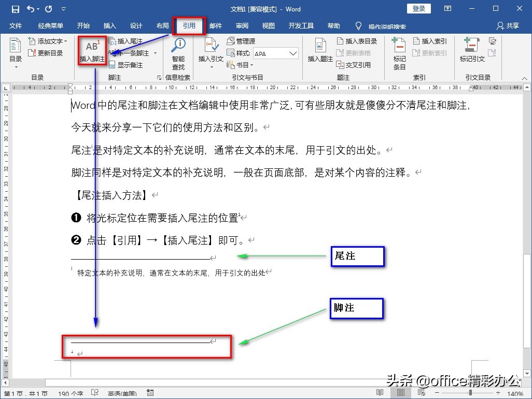Click 更新索引 update index
The image size is (532, 399).
tap(430, 53)
